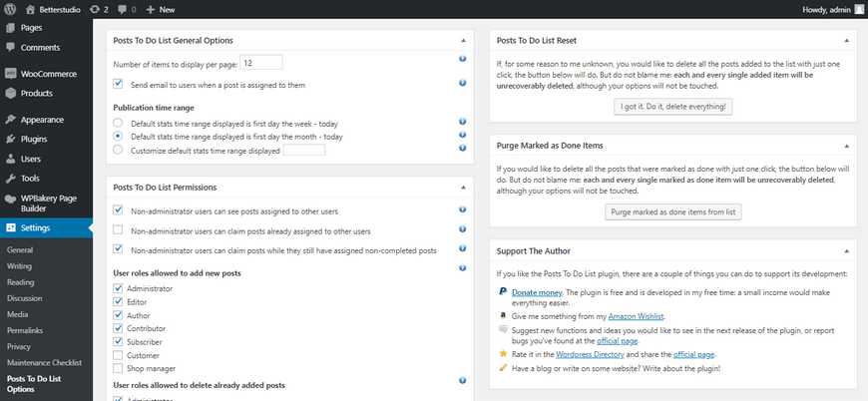Screen dimensions: 868x401
Task: Click the WooCommerce icon in sidebar
Action: [10, 74]
